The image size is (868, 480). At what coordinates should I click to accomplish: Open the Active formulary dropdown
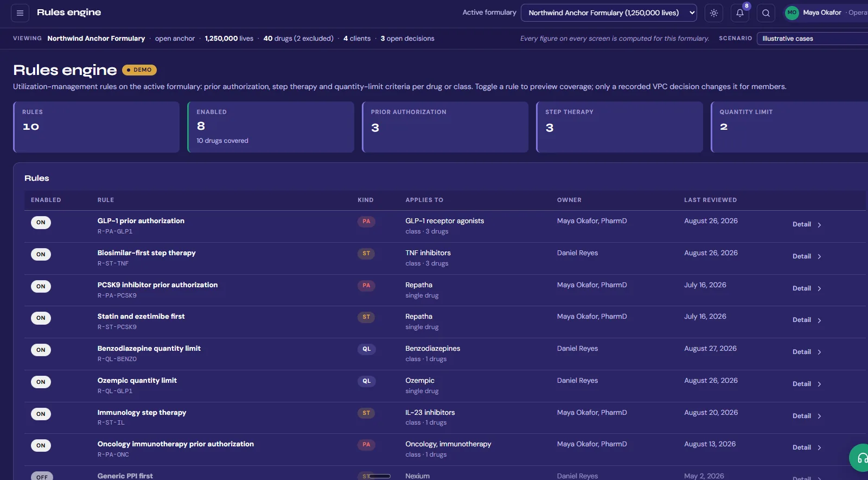[x=609, y=13]
